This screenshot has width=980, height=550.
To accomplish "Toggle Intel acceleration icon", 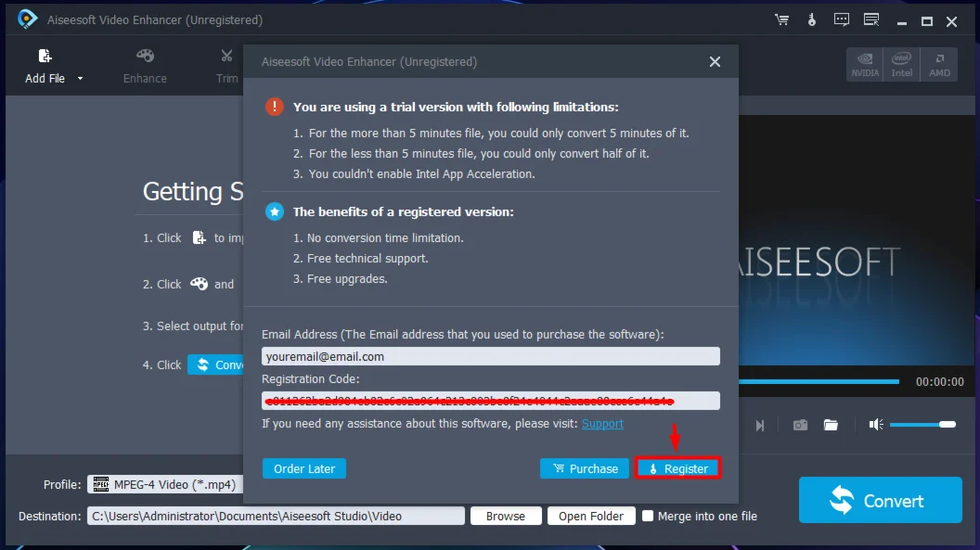I will 901,64.
